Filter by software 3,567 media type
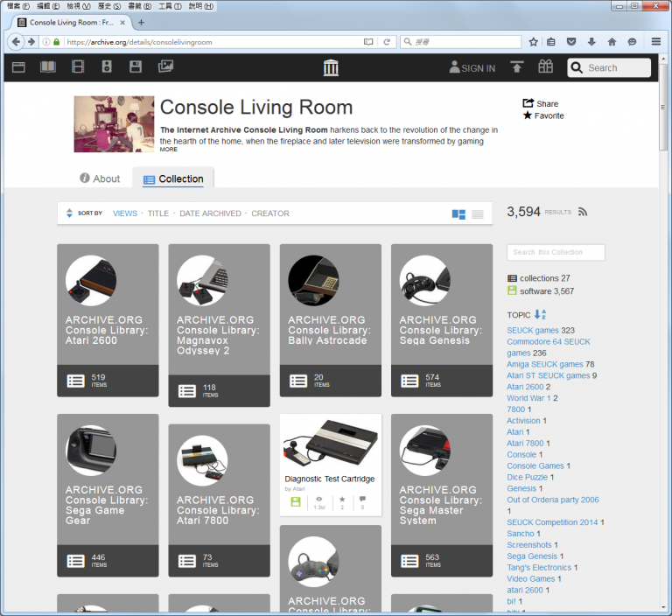The height and width of the screenshot is (616, 672). click(541, 291)
